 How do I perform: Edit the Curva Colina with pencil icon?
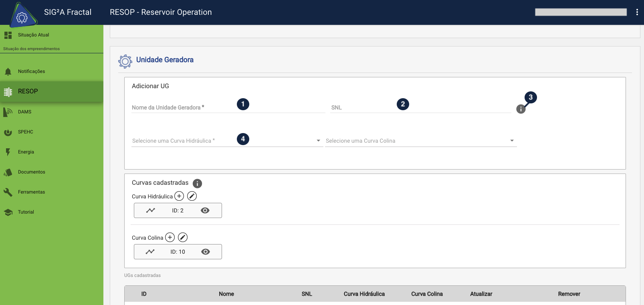pyautogui.click(x=183, y=237)
